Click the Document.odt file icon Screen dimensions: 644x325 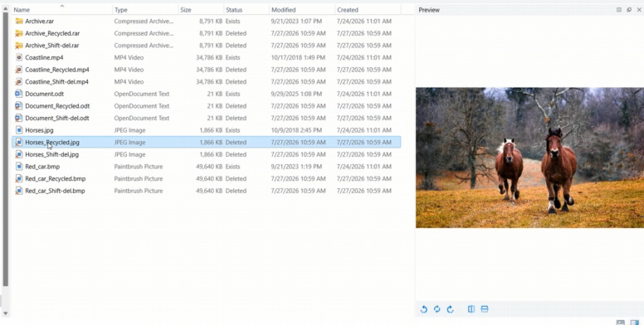pyautogui.click(x=19, y=94)
